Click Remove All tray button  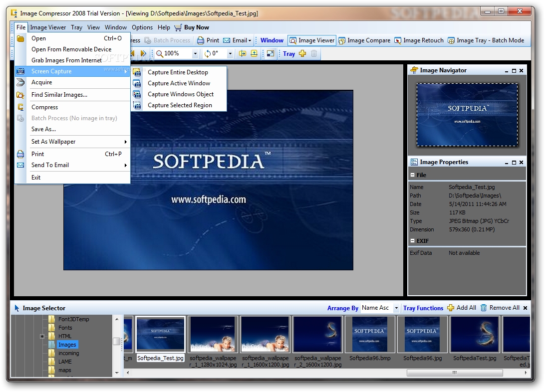click(x=500, y=308)
